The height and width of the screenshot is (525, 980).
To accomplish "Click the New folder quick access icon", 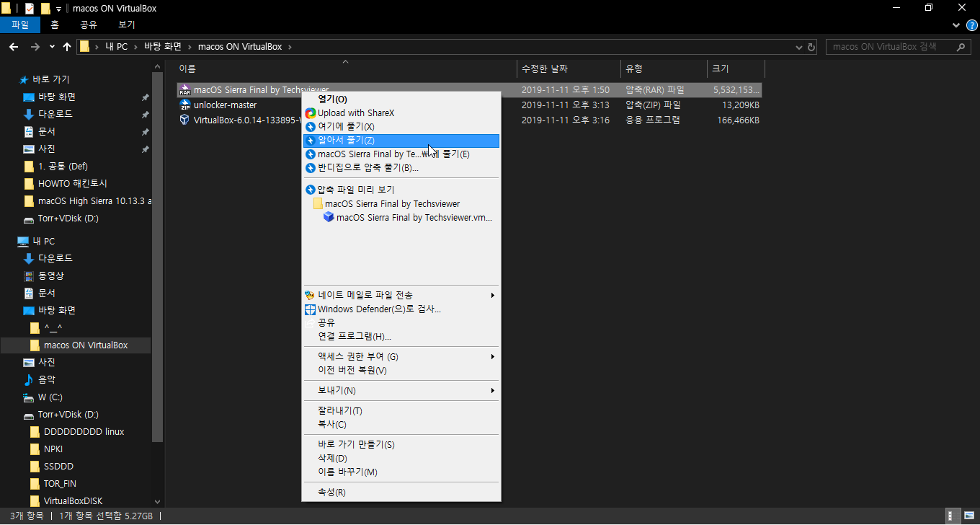I will (45, 8).
